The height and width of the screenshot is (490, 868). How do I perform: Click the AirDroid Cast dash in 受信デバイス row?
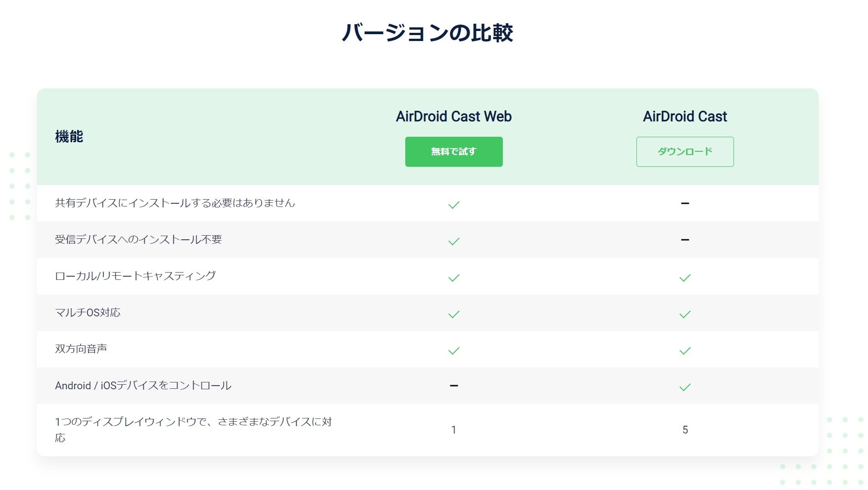coord(685,240)
